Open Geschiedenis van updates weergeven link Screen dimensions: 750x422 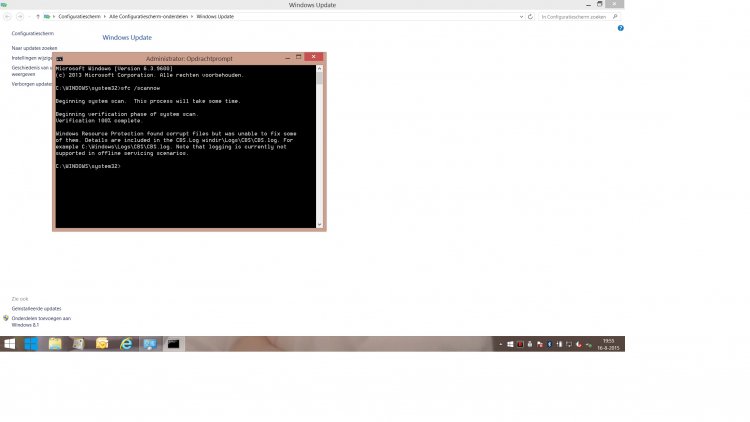tap(32, 71)
